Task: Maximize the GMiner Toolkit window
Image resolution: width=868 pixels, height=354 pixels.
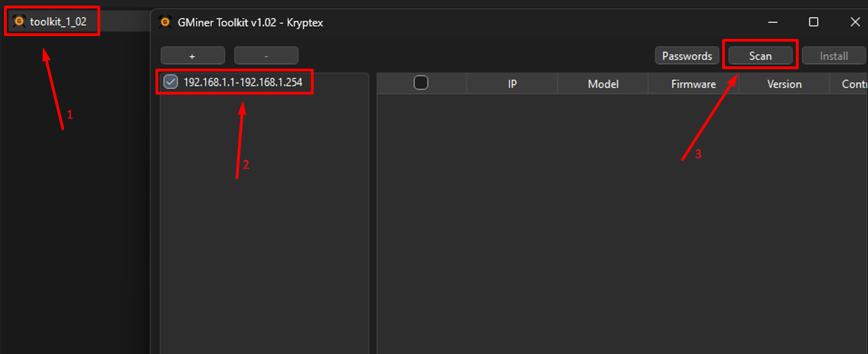Action: 813,23
